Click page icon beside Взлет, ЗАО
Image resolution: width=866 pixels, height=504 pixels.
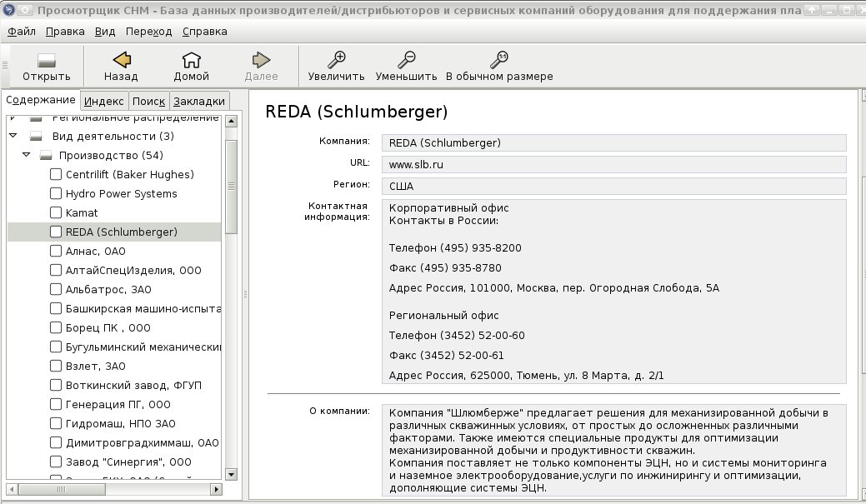[56, 366]
